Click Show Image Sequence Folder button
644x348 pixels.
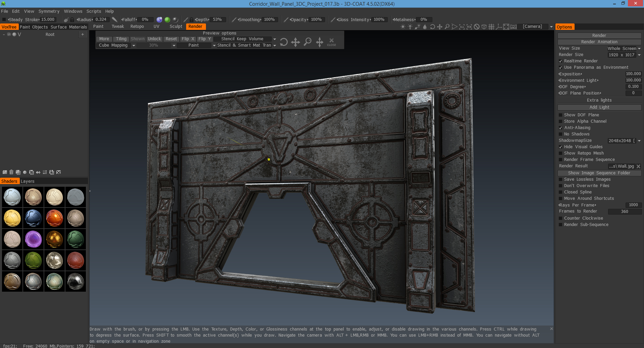point(599,173)
